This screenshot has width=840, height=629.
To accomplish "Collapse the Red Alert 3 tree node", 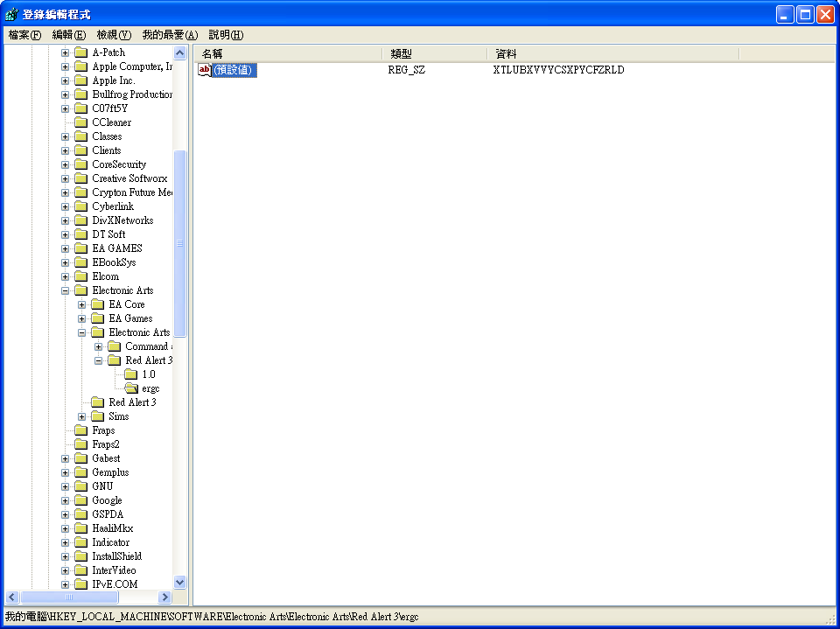I will 99,360.
